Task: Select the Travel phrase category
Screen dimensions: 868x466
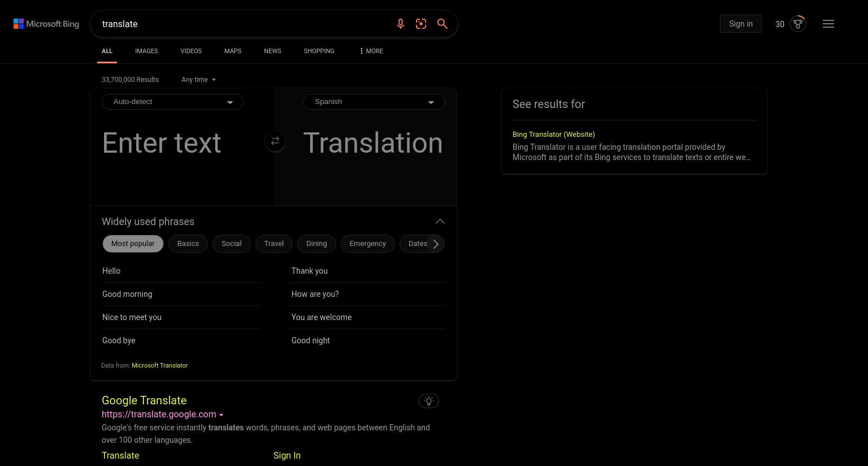Action: coord(274,244)
